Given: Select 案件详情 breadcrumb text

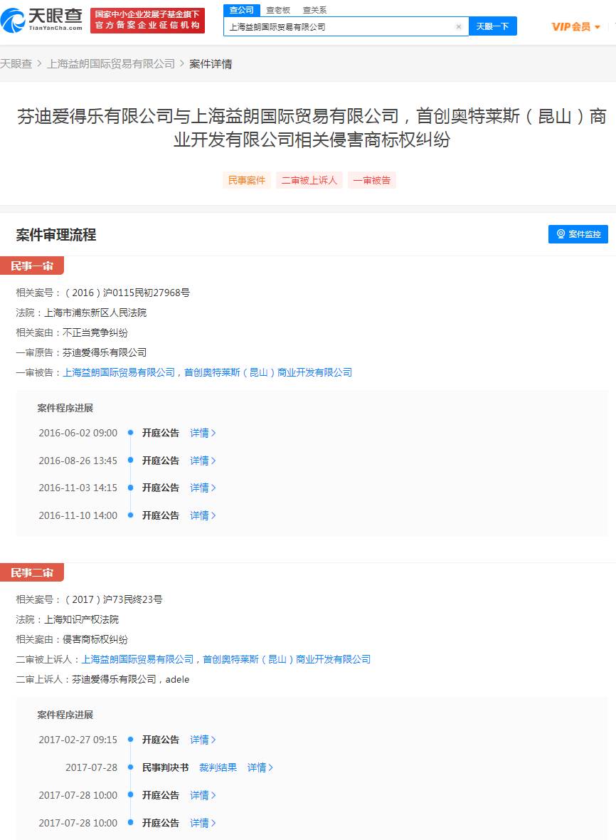Looking at the screenshot, I should click(x=211, y=64).
